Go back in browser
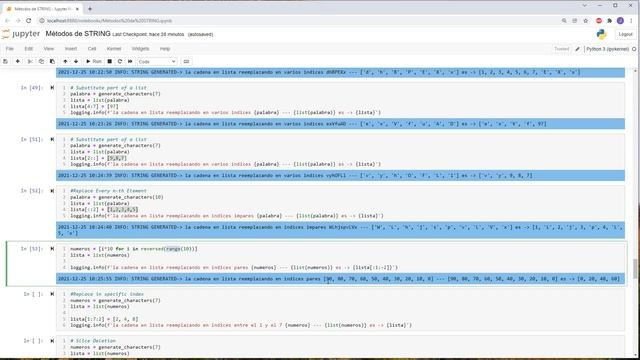The image size is (640, 360). click(7, 20)
